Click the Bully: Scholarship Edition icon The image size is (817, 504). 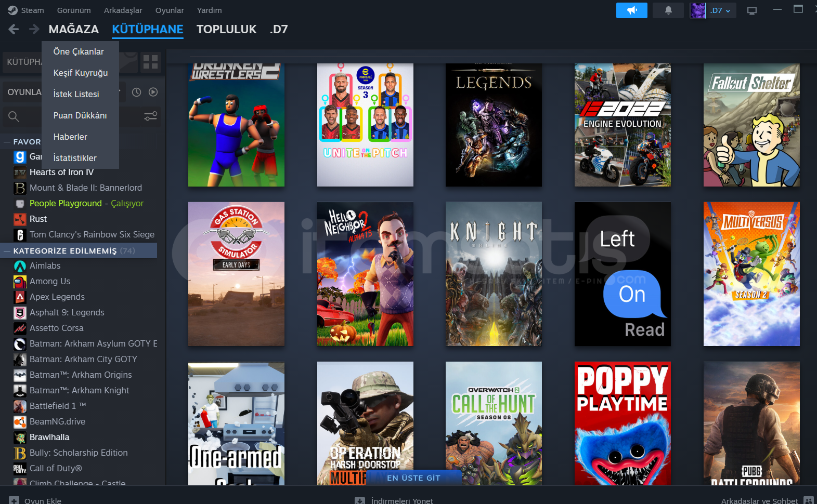click(x=20, y=453)
